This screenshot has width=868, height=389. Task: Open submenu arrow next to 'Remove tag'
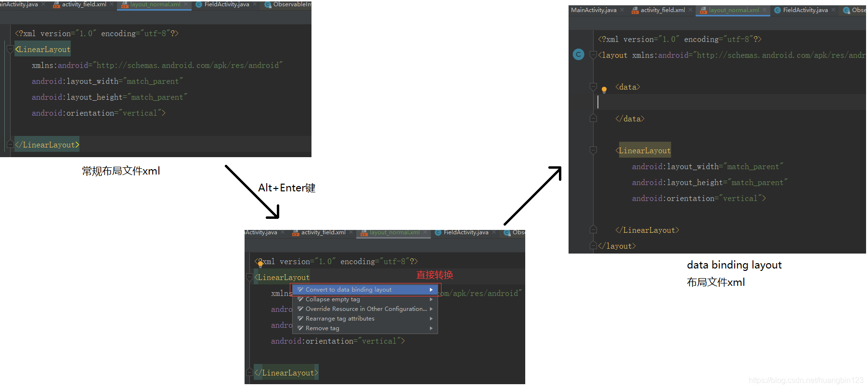(x=431, y=328)
